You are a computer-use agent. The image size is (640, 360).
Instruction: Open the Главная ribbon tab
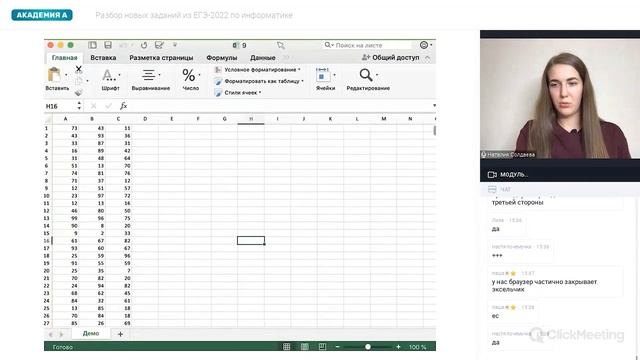point(64,58)
